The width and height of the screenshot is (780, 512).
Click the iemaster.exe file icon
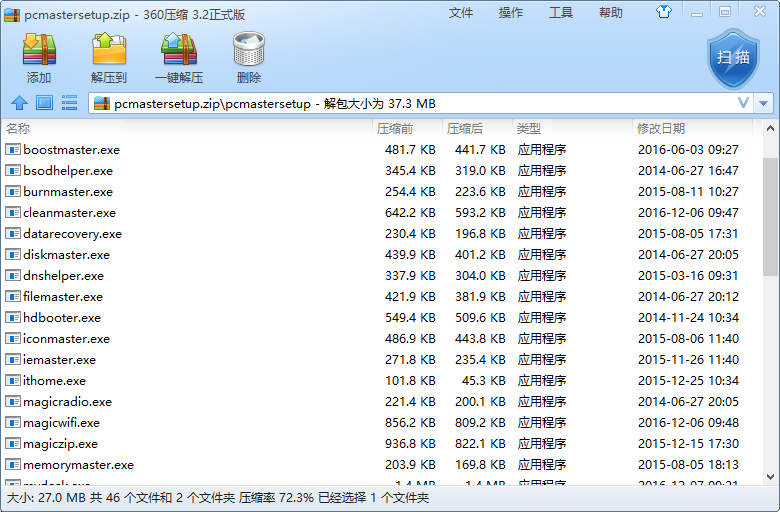(13, 359)
